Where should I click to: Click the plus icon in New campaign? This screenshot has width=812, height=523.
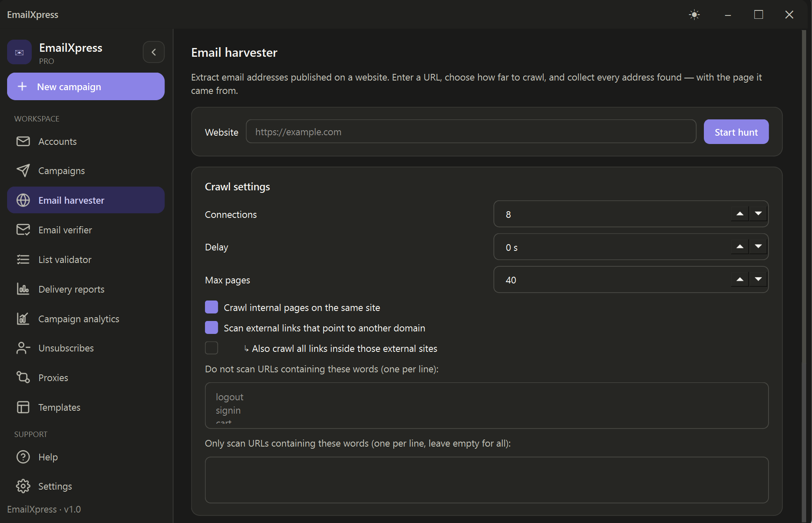pos(23,86)
